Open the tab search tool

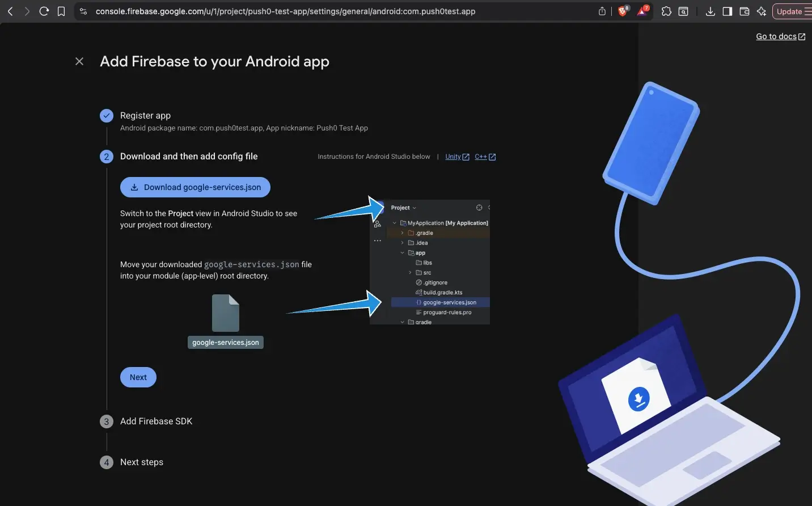pos(683,11)
